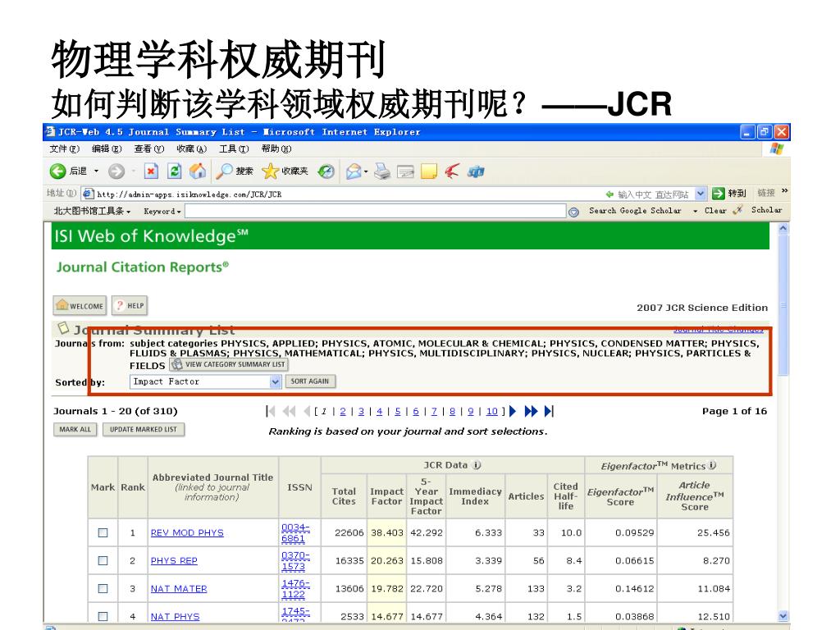
Task: Click the Refresh page icon
Action: coord(174,171)
